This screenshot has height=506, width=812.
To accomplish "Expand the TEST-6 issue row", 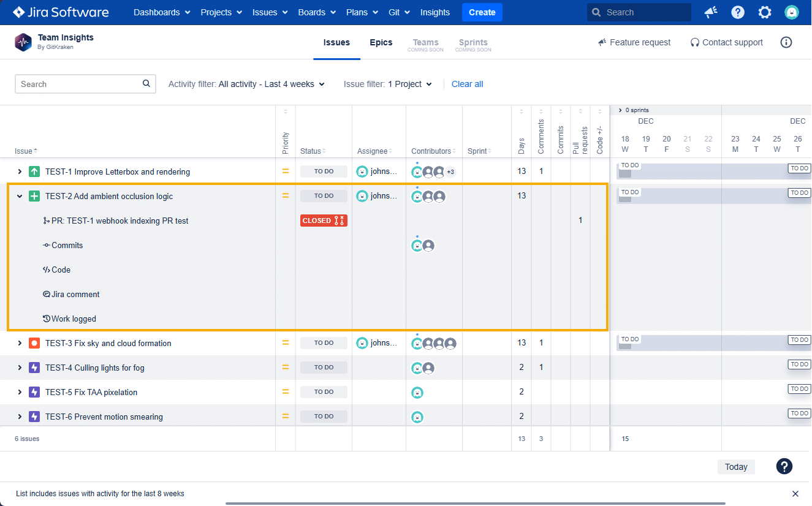I will coord(20,417).
